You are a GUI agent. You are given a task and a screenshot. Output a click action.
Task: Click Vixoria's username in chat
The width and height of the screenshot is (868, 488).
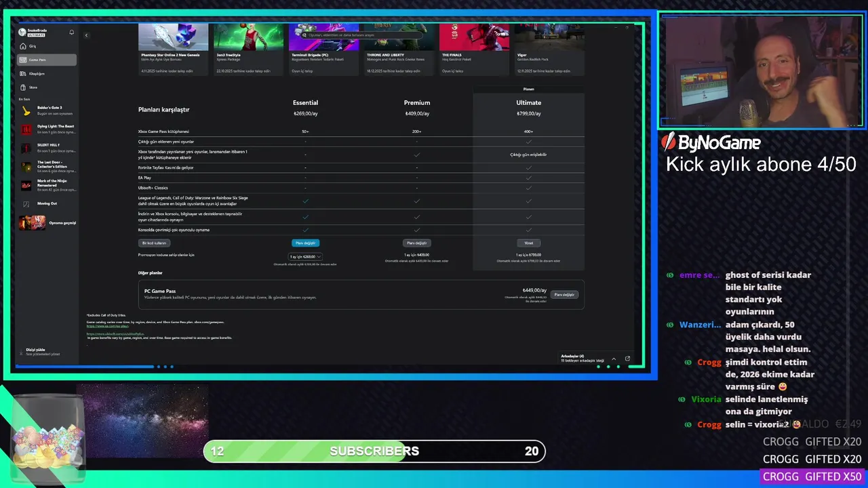pyautogui.click(x=706, y=399)
